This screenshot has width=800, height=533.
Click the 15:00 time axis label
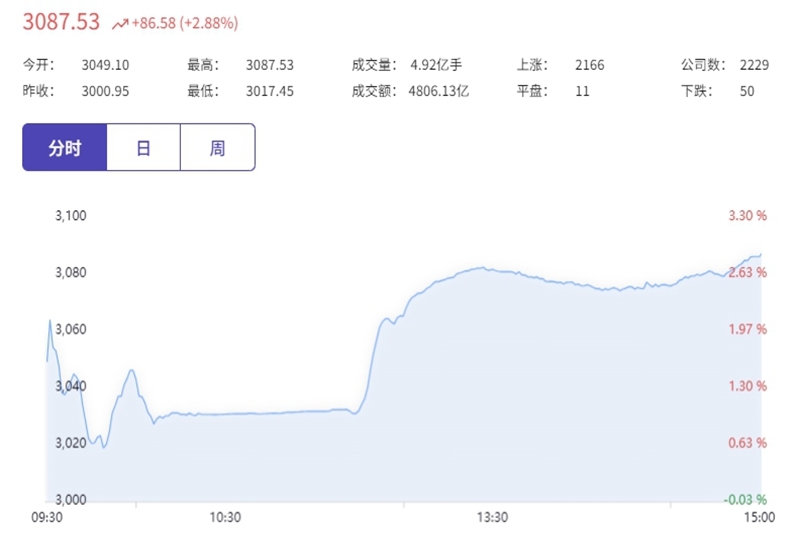point(759,517)
